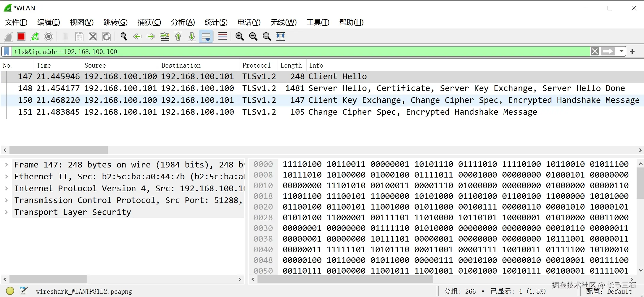The width and height of the screenshot is (644, 297).
Task: Click packet list horizontal scrollbar thumb
Action: (59, 150)
